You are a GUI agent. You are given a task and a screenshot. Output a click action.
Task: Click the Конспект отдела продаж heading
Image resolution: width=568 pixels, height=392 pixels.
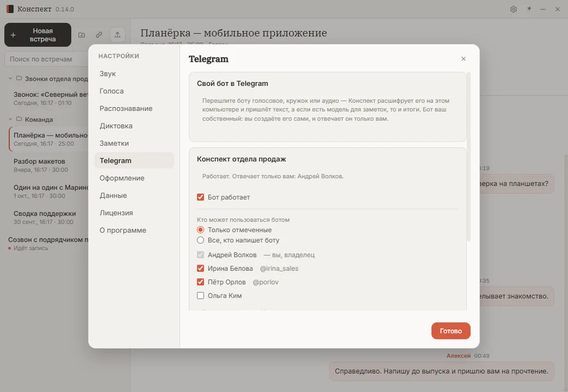[x=241, y=159]
